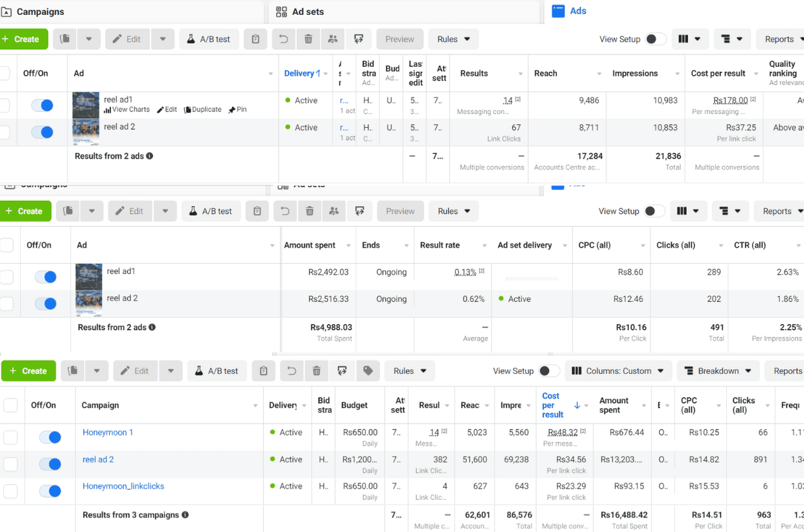
Task: Open Breakdown dropdown in the bottom toolbar
Action: pyautogui.click(x=718, y=371)
